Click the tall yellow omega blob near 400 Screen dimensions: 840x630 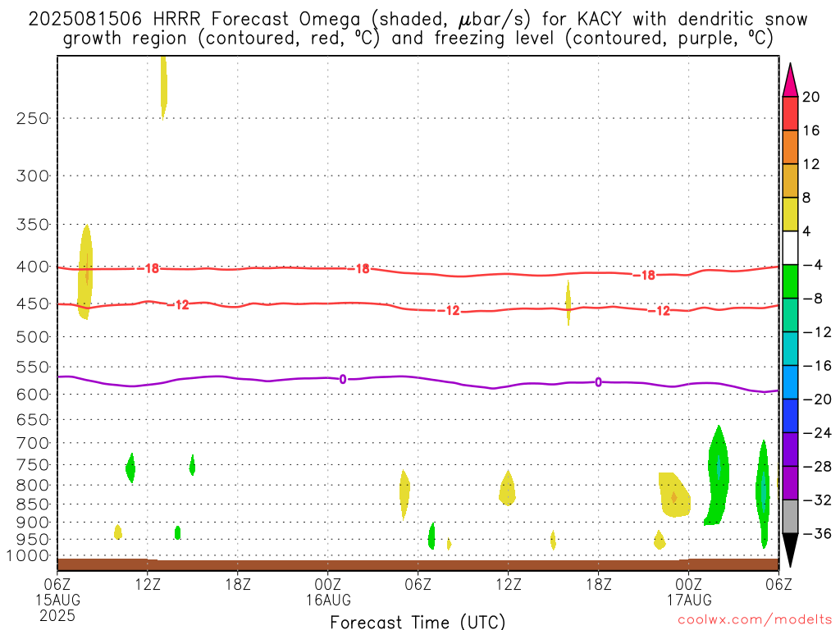tap(85, 272)
